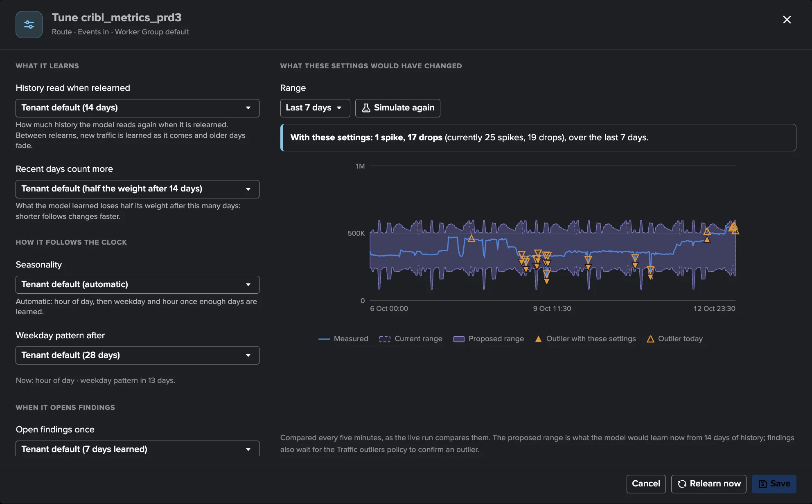The image size is (812, 504).
Task: Click the 9 Oct 11:30 axis label
Action: pyautogui.click(x=552, y=308)
